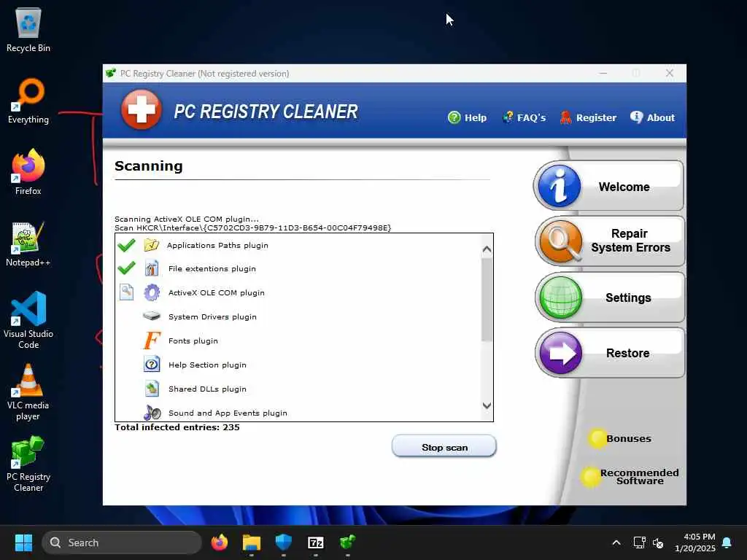The image size is (747, 560).
Task: Click the plugin list scroll down arrow
Action: click(x=487, y=405)
